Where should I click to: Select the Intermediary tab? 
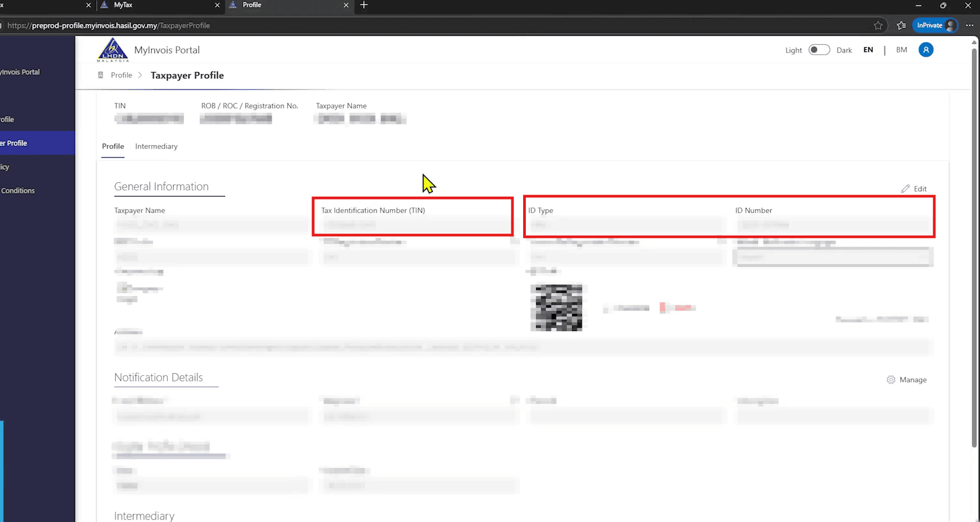156,146
